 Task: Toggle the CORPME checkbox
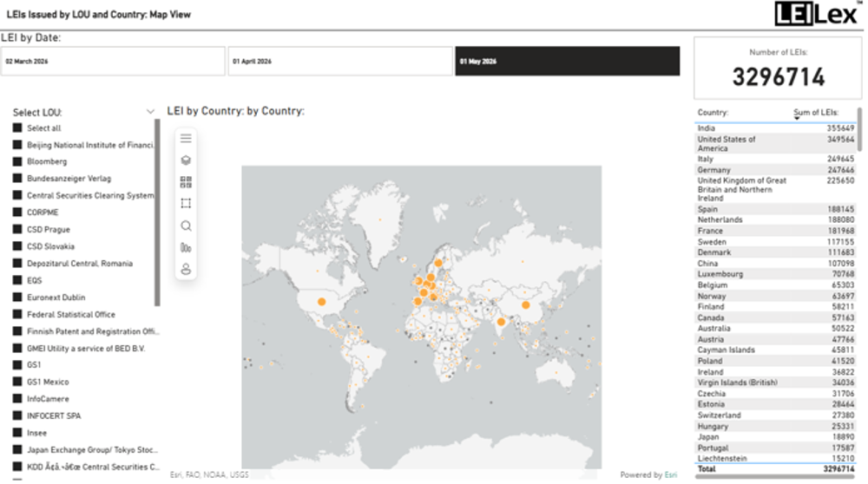(17, 213)
